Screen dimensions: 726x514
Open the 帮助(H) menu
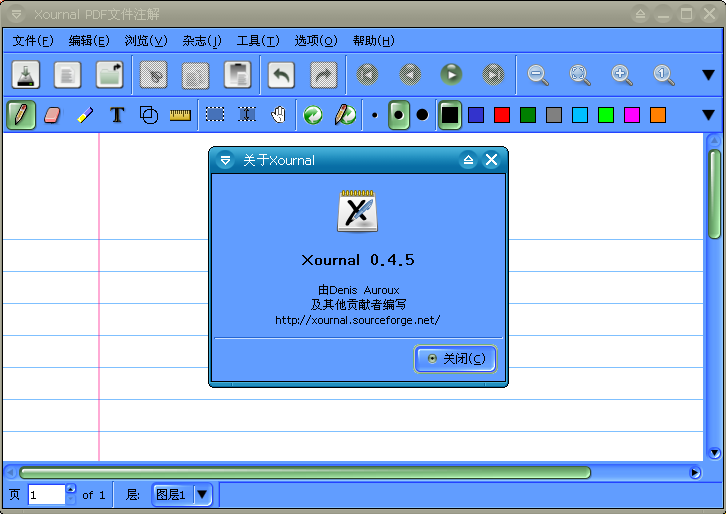pyautogui.click(x=374, y=41)
